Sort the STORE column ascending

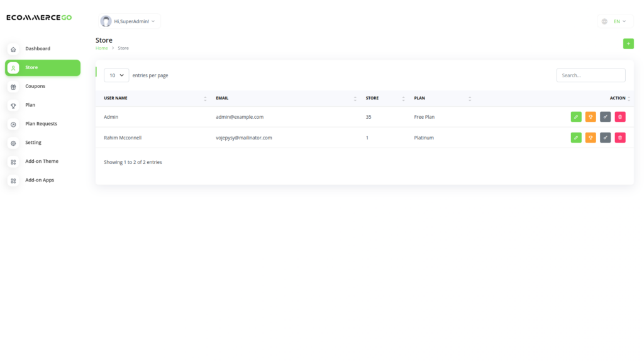point(403,97)
